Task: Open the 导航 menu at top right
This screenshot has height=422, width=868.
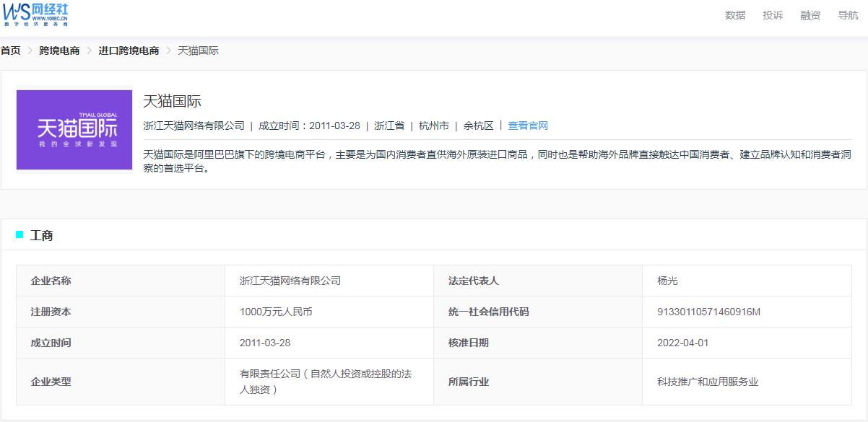Action: point(846,14)
